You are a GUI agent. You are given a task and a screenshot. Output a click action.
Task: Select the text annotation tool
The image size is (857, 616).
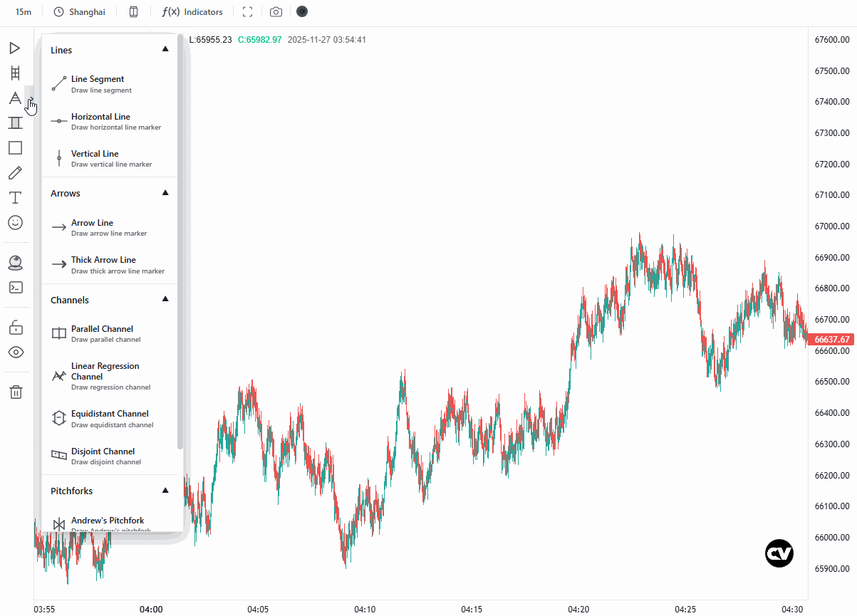(15, 197)
